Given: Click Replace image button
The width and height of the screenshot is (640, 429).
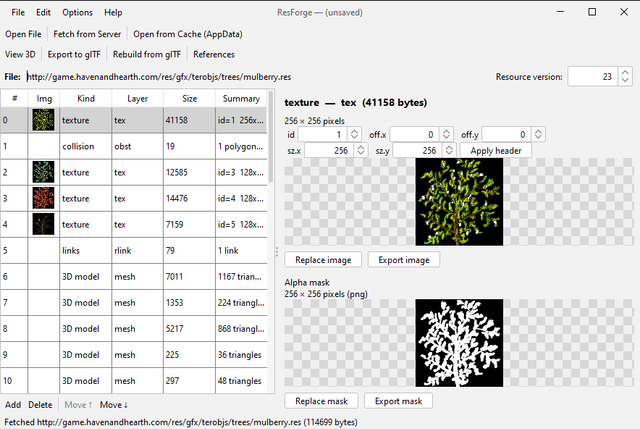Looking at the screenshot, I should (323, 260).
